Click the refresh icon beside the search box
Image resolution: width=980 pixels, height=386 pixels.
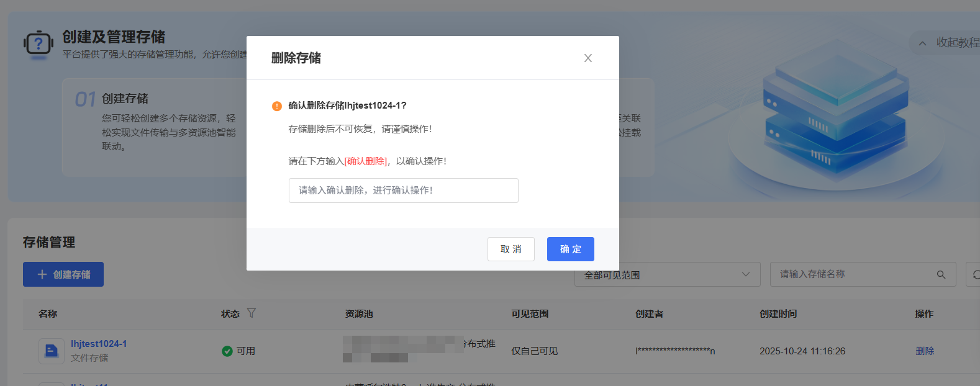pyautogui.click(x=975, y=274)
